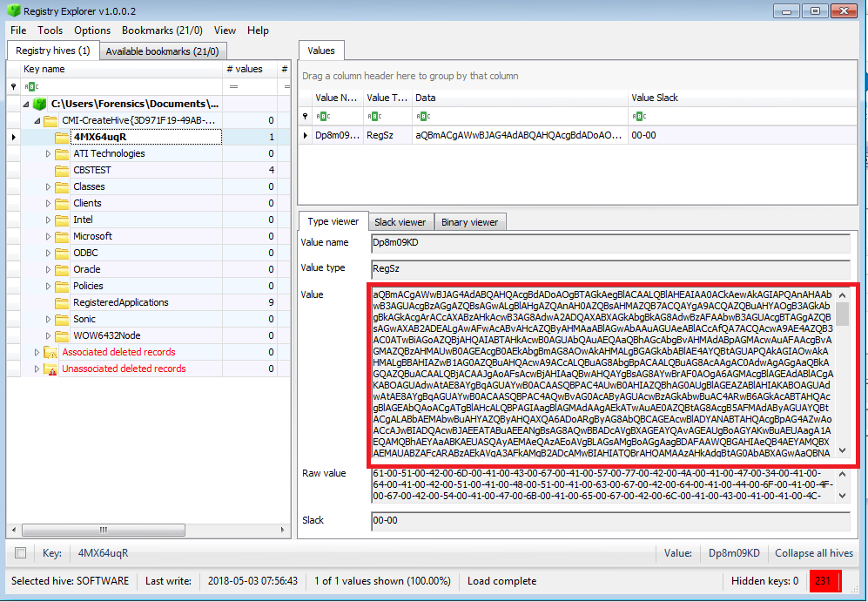Expand the Microsoft registry key

pyautogui.click(x=50, y=235)
